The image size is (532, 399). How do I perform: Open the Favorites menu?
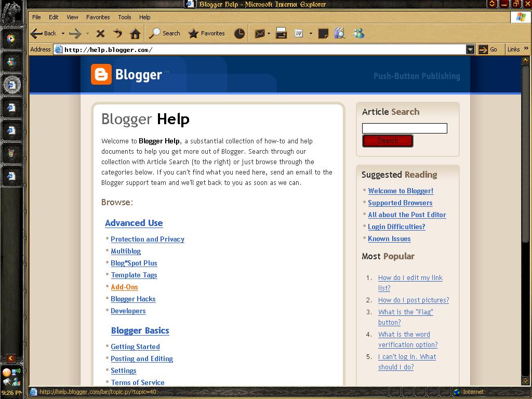[98, 17]
